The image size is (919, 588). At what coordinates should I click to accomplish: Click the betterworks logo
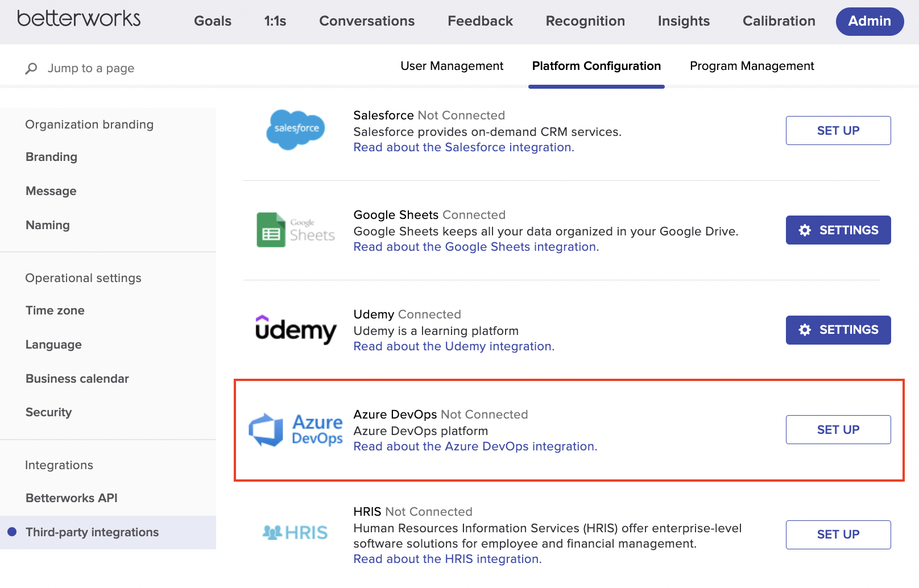(x=79, y=19)
